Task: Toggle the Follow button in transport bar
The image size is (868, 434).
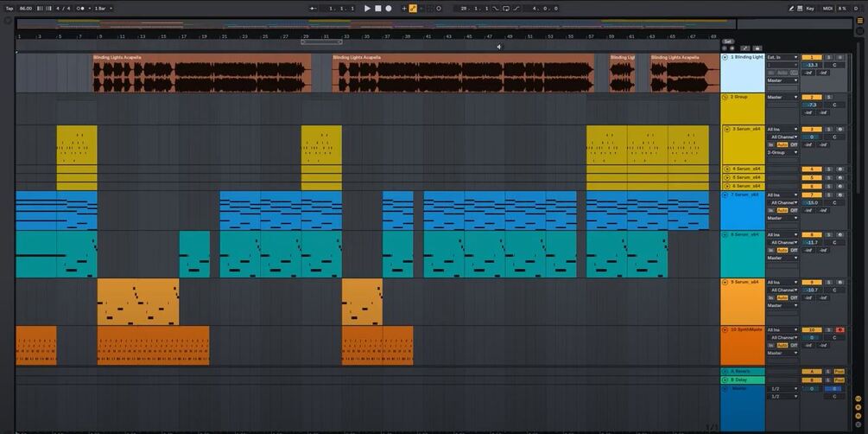Action: pos(314,9)
